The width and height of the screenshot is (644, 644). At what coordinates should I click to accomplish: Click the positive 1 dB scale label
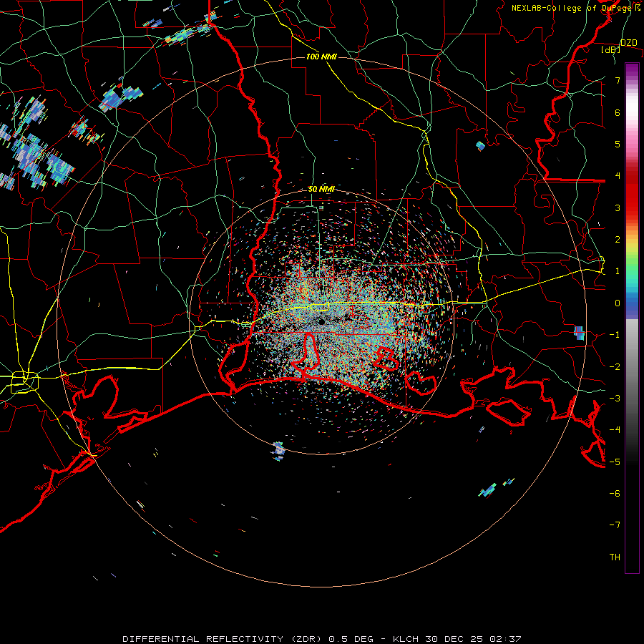618,271
